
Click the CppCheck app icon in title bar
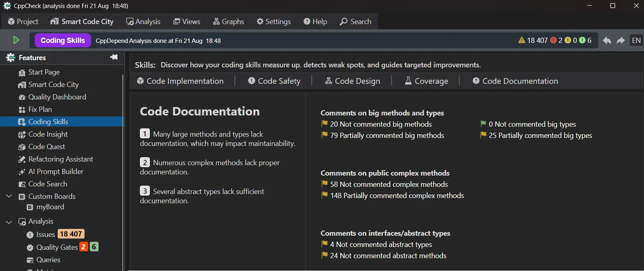(x=7, y=6)
